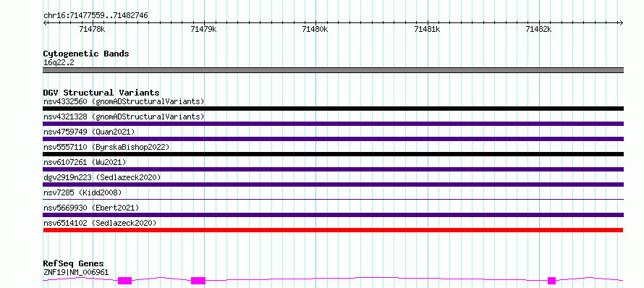The width and height of the screenshot is (644, 288).
Task: Click the nsv4321328 gnomAD variant label
Action: [124, 117]
